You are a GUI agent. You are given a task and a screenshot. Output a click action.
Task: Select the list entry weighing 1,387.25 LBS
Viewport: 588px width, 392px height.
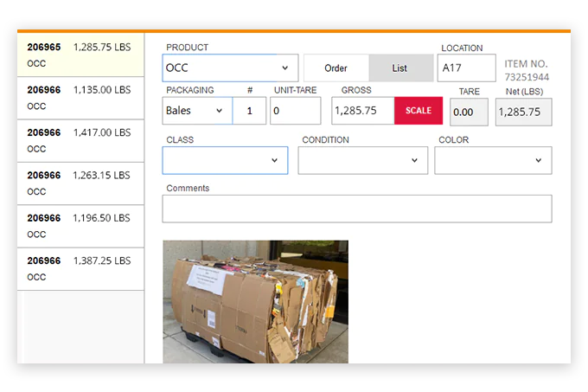pos(80,268)
